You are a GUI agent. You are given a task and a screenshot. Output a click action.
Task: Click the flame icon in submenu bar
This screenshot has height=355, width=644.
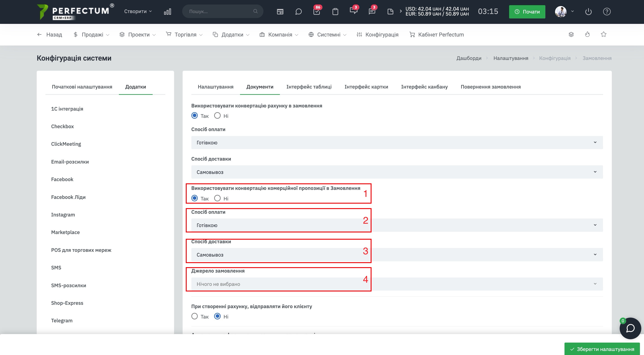pos(587,34)
